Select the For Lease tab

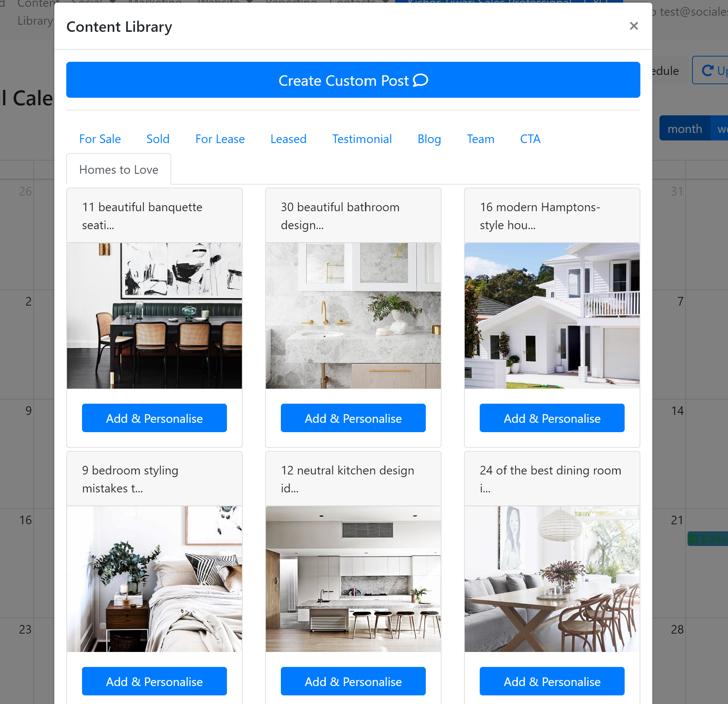pyautogui.click(x=220, y=139)
